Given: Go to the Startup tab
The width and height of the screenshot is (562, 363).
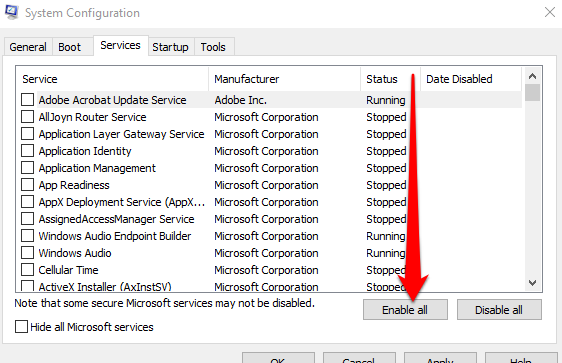Looking at the screenshot, I should coord(170,47).
